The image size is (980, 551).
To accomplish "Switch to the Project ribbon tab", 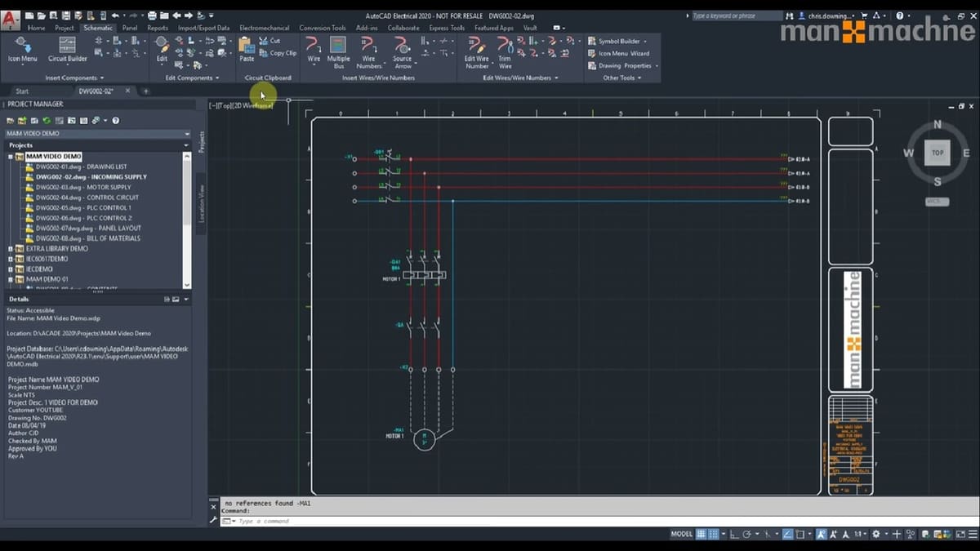I will 65,28.
